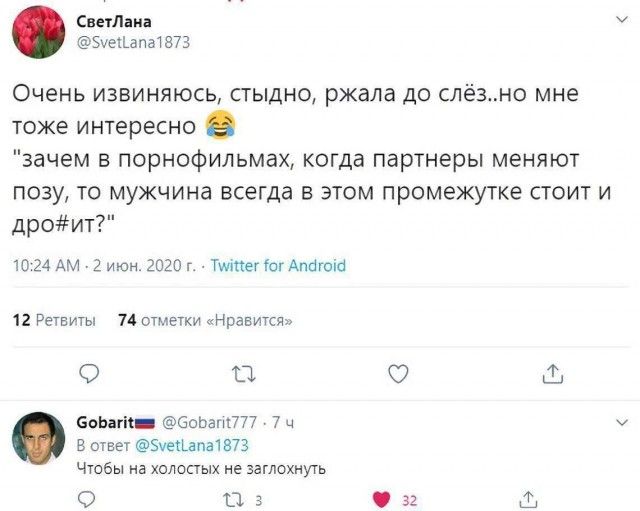This screenshot has width=640, height=511.
Task: Open the 74 отметки «Нравится» list
Action: 205,320
